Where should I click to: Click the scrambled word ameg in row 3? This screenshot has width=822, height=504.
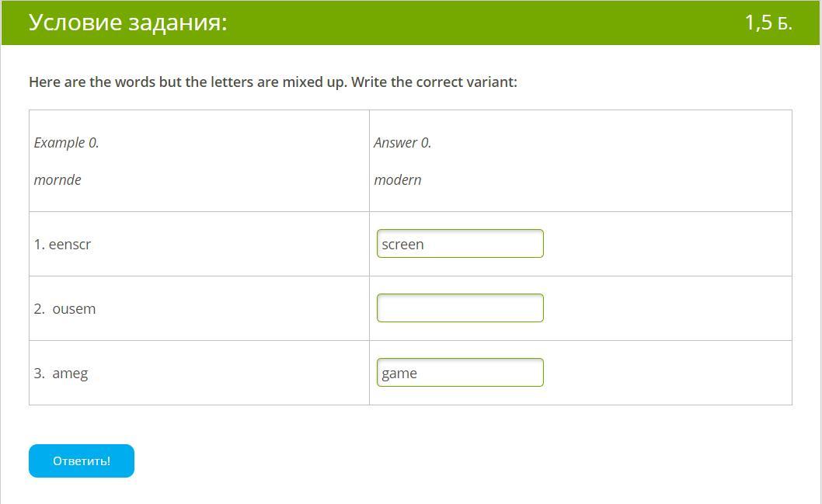click(x=70, y=374)
